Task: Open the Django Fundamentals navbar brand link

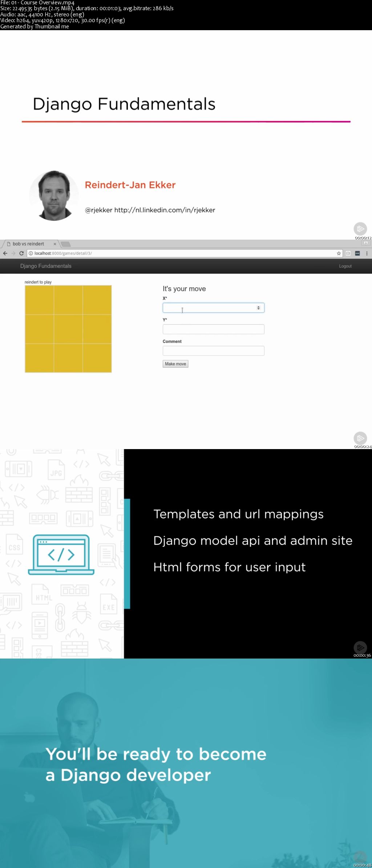Action: (46, 266)
